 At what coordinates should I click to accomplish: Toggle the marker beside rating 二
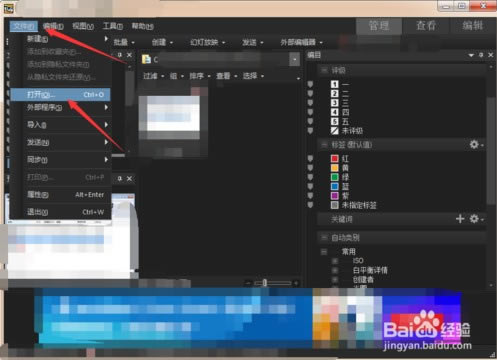click(x=310, y=94)
